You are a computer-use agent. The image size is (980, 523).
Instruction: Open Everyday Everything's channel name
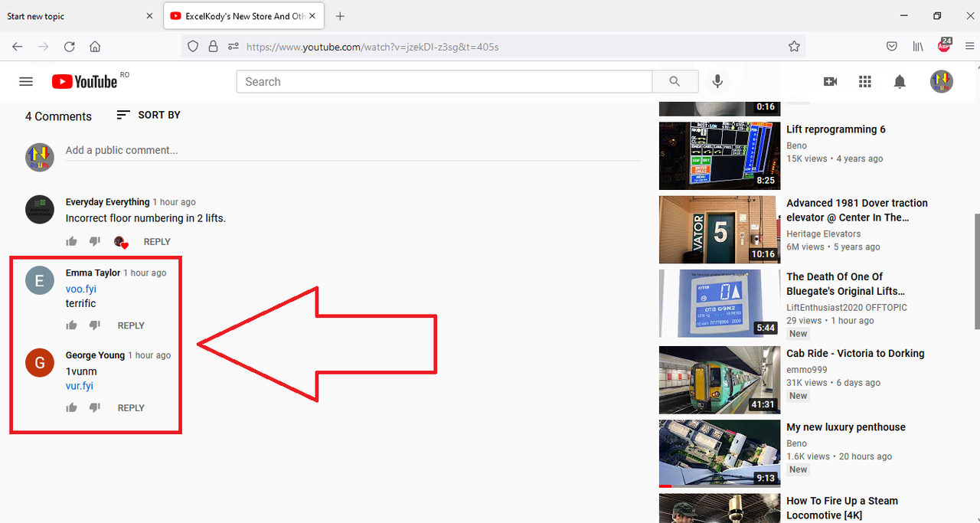click(107, 202)
